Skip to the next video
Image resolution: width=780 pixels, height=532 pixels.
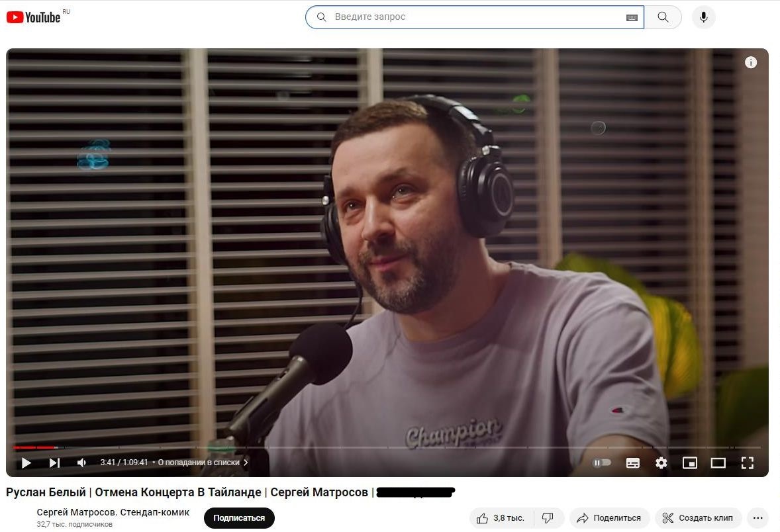54,463
